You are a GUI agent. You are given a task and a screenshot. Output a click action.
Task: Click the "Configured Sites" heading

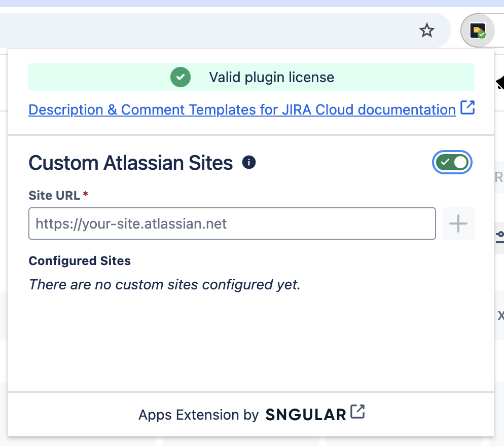(x=80, y=261)
